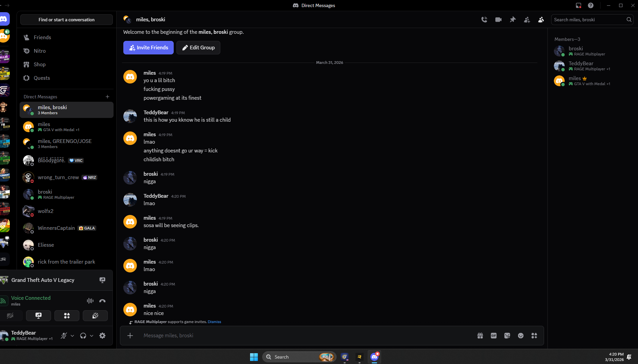Click the plus attachment button beside message box
Screen dimensions: 638x364
pos(130,336)
